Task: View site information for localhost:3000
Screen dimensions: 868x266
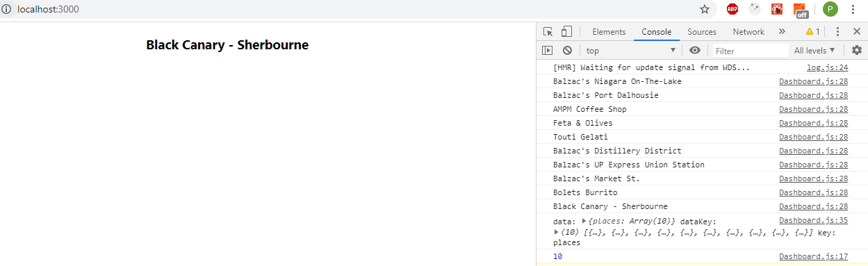Action: pyautogui.click(x=6, y=9)
